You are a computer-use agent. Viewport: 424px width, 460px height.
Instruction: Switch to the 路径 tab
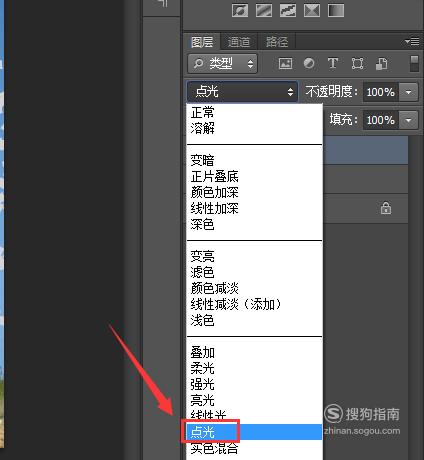[x=277, y=42]
